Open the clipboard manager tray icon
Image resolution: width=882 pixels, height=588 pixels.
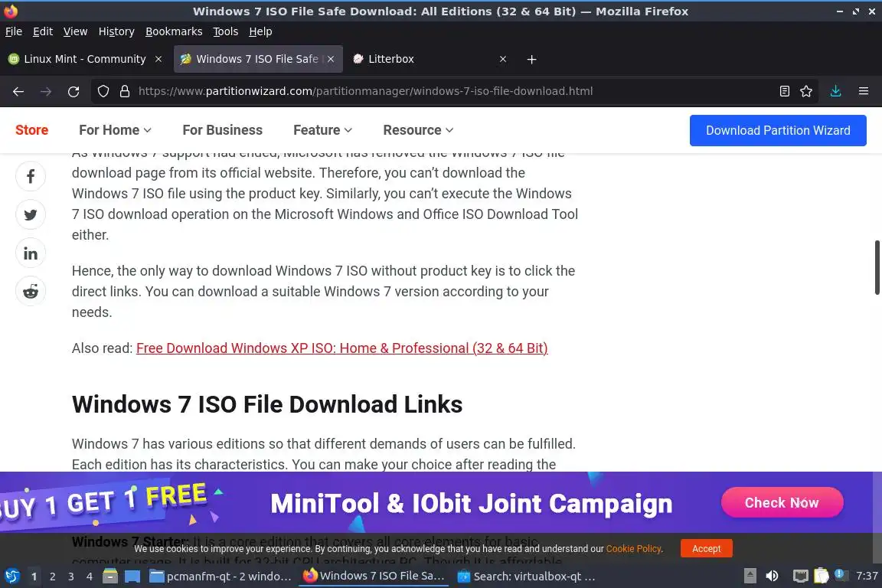tap(822, 576)
